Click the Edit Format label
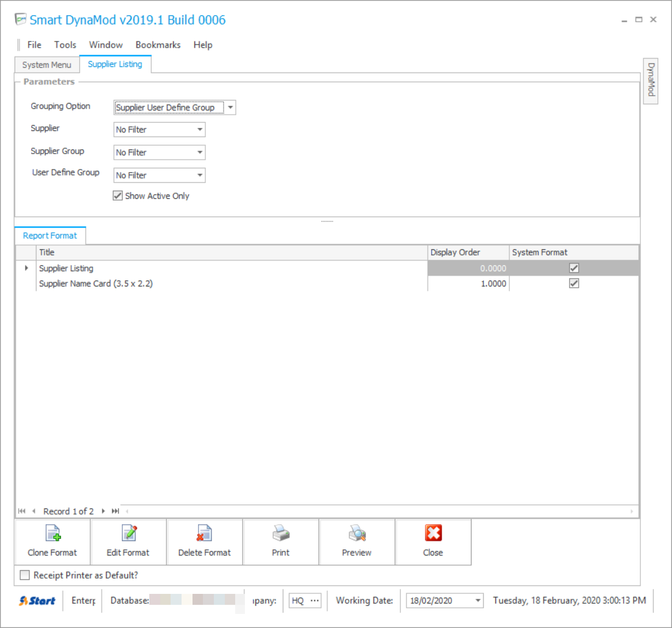Image resolution: width=672 pixels, height=628 pixels. (x=128, y=552)
